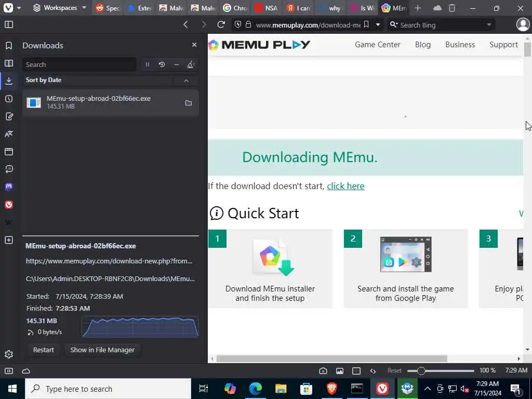
Task: Open the History panel
Action: pos(9,99)
